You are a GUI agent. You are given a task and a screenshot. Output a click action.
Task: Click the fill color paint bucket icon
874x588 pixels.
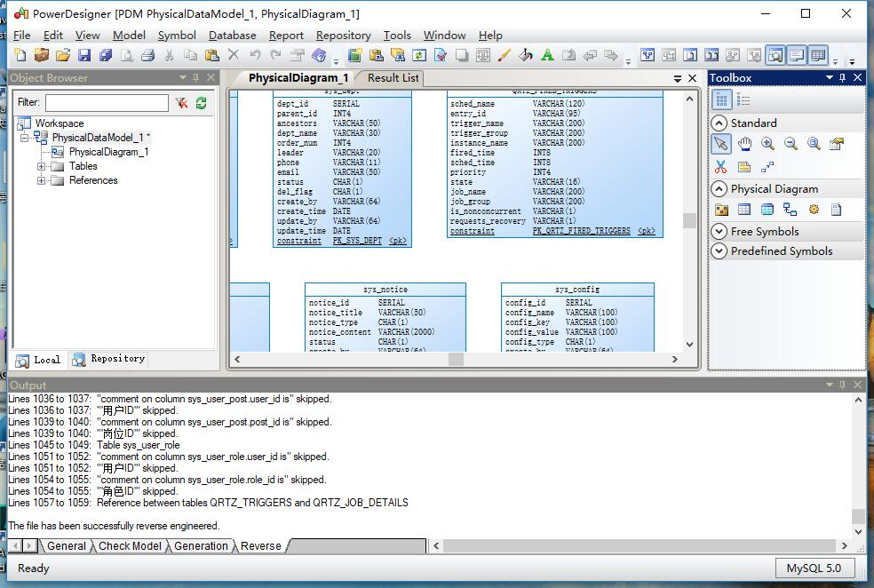(x=526, y=55)
